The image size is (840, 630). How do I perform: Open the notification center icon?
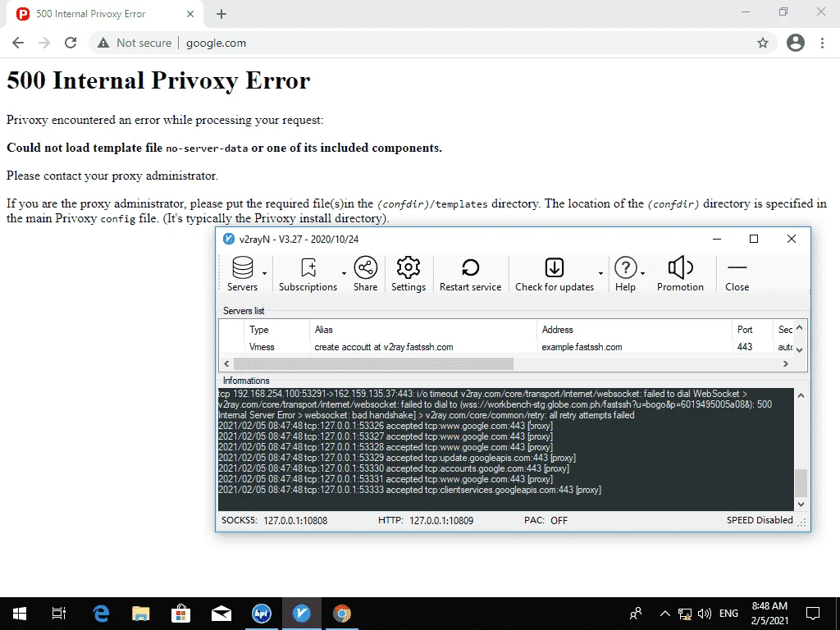coord(813,614)
